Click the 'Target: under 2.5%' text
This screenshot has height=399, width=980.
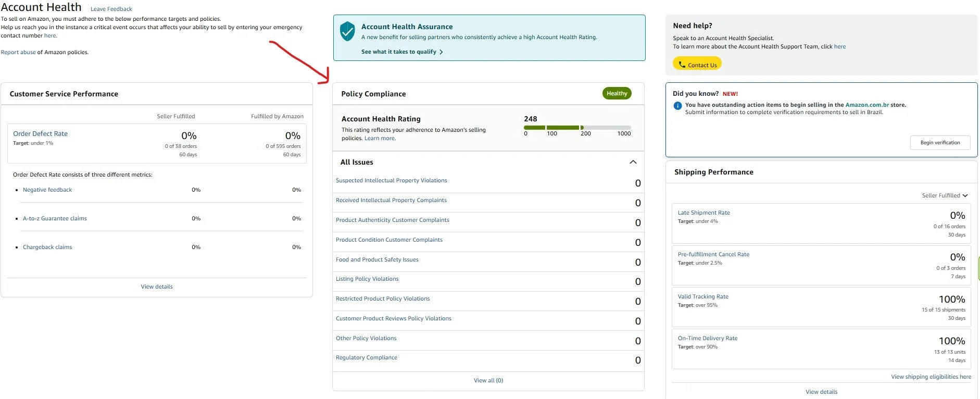tap(700, 263)
